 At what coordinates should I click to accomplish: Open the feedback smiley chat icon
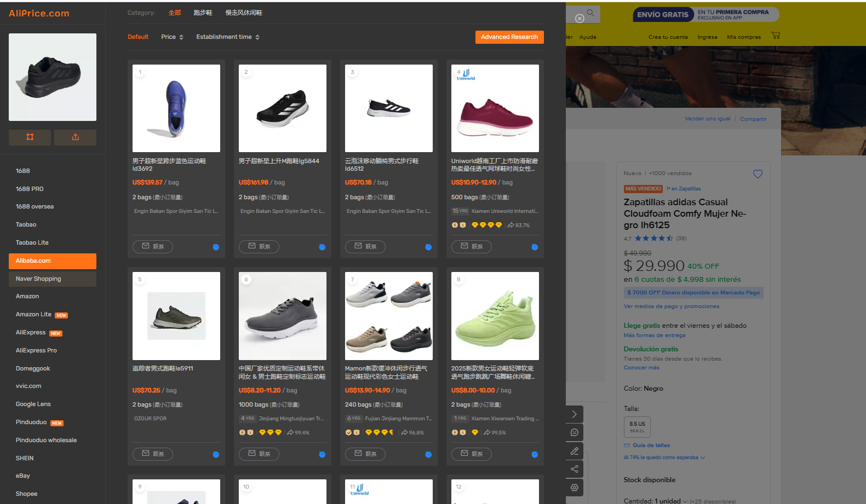click(574, 432)
